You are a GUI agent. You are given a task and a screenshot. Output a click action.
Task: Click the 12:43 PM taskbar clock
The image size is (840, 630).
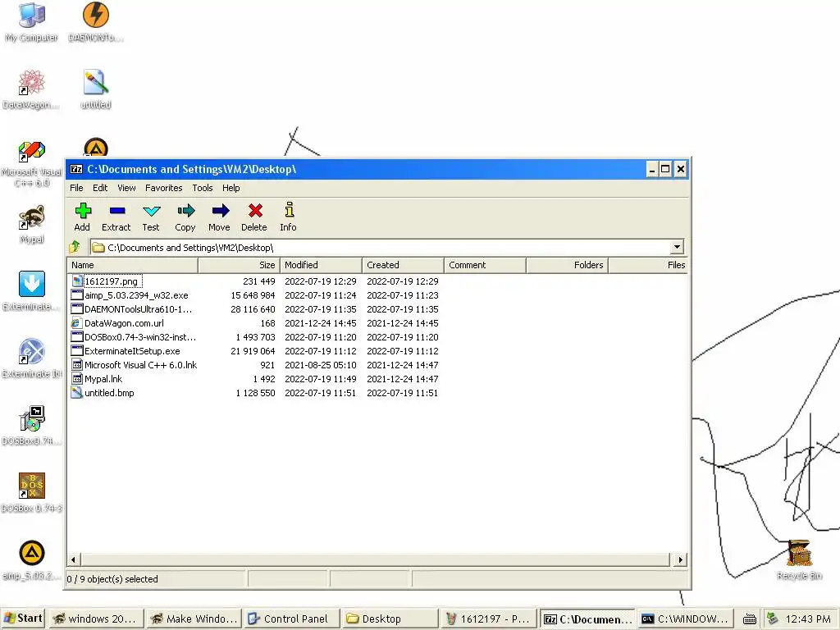pyautogui.click(x=808, y=619)
